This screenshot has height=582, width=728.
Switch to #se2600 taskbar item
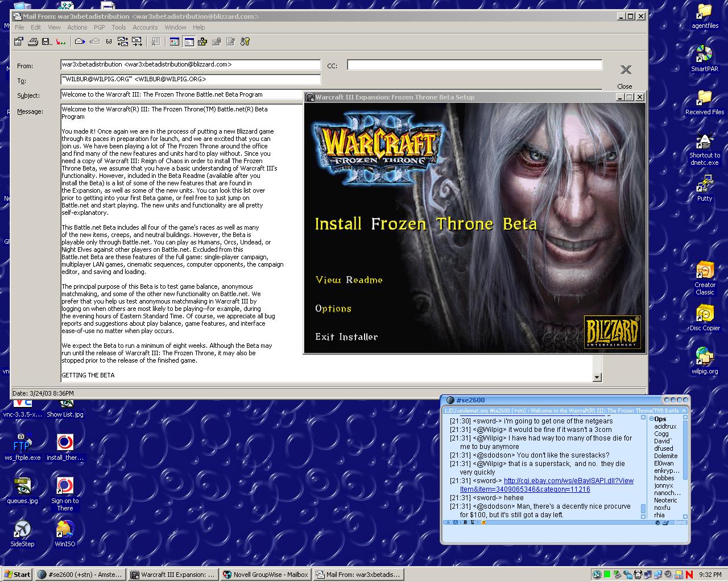[x=80, y=575]
